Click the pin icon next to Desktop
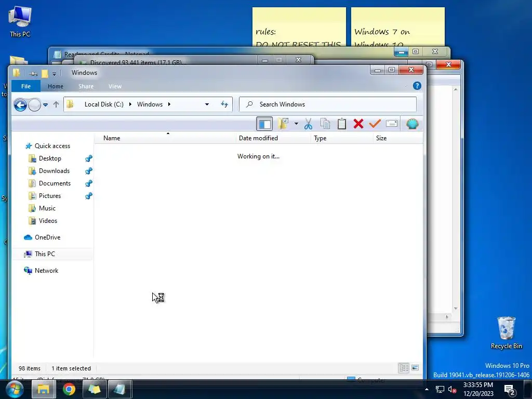Screen dimensions: 532x399 [x=88, y=158]
